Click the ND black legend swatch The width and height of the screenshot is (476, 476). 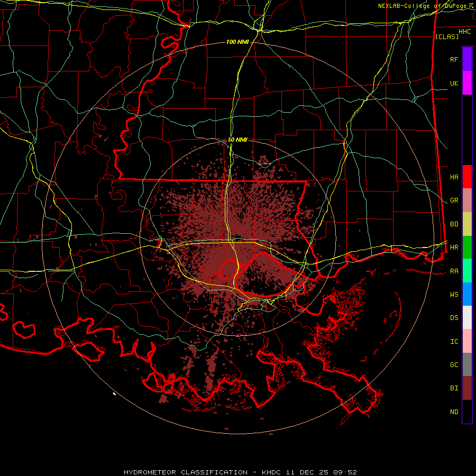467,411
